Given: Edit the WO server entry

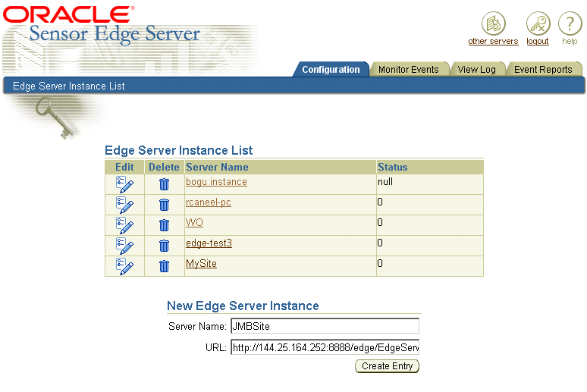Looking at the screenshot, I should click(x=124, y=225).
